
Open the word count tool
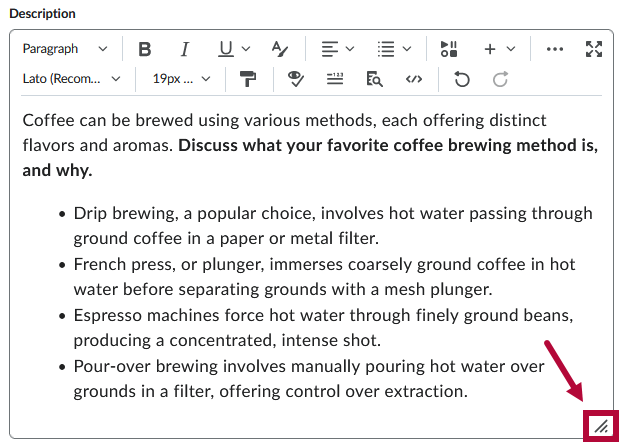(335, 79)
